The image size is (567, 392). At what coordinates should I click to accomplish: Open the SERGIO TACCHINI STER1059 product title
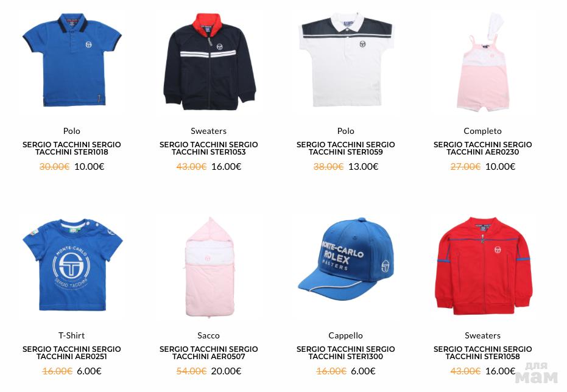point(346,148)
